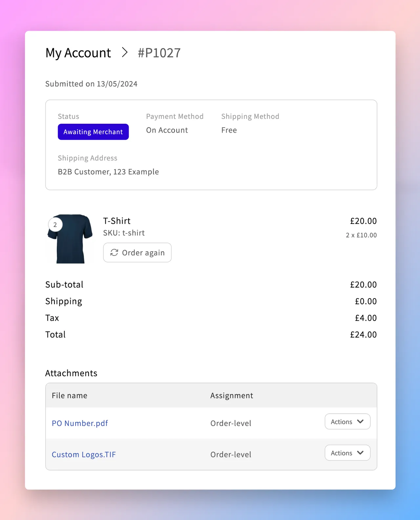Screen dimensions: 420x520
Task: Open Actions for PO Number.pdf
Action: coord(347,422)
